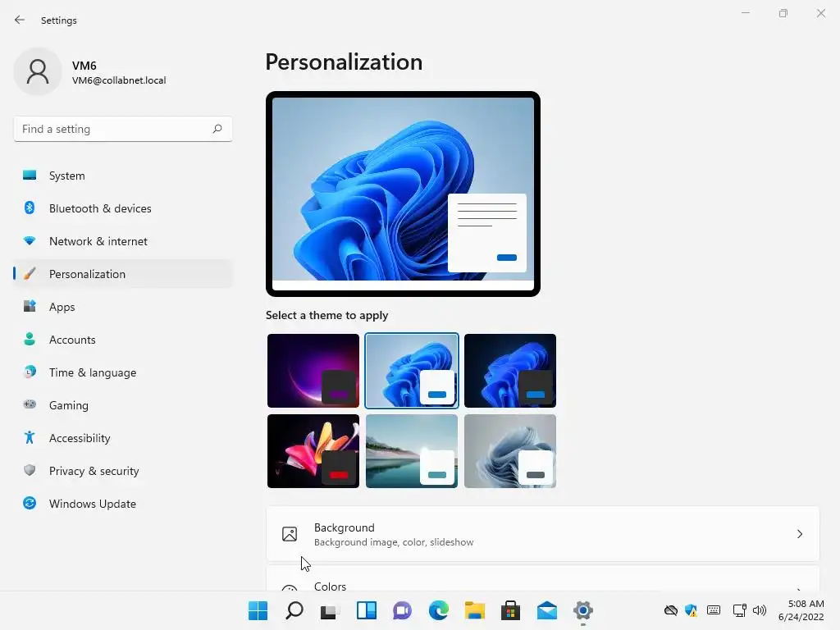Open Bluetooth & devices settings
This screenshot has width=840, height=630.
[x=123, y=208]
